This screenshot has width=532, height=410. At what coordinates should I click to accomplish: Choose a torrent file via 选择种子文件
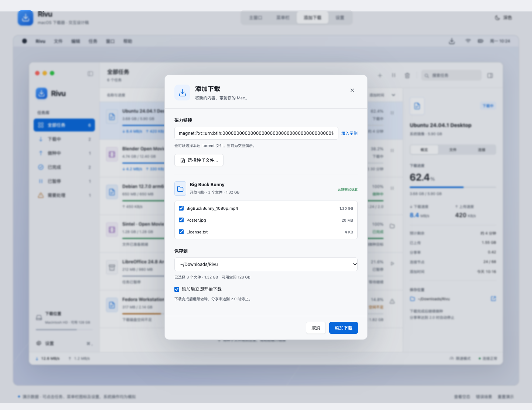click(x=199, y=160)
